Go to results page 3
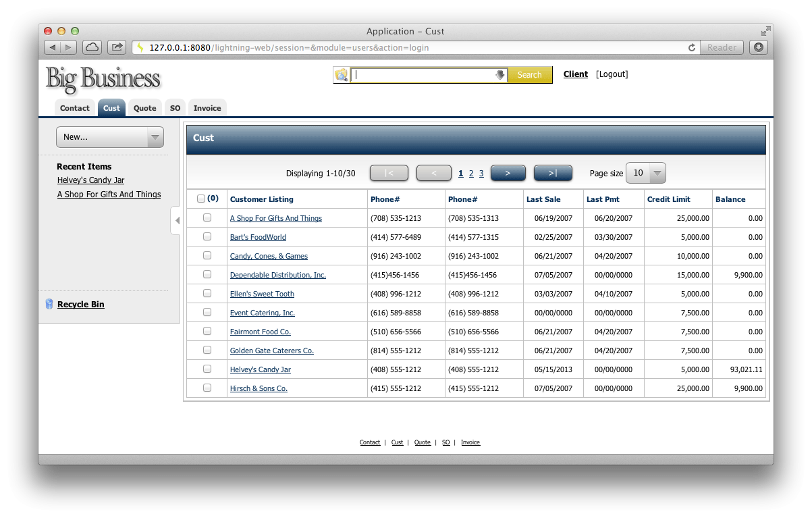This screenshot has width=812, height=518. [481, 174]
